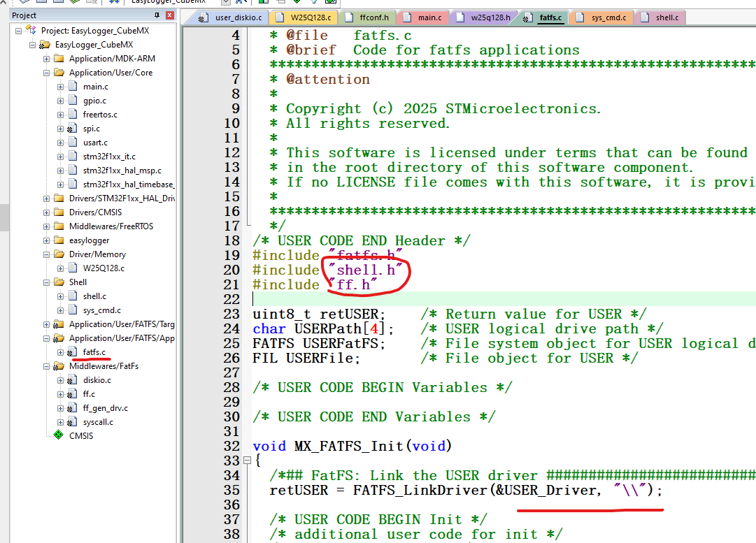Select ff_gen_drv.c in project tree

coord(105,408)
